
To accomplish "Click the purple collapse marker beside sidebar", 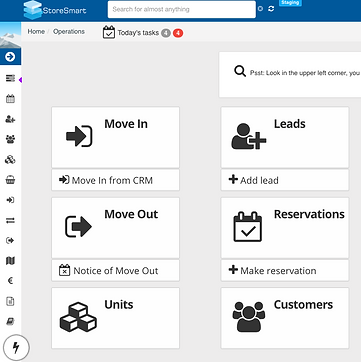I will pos(20,80).
